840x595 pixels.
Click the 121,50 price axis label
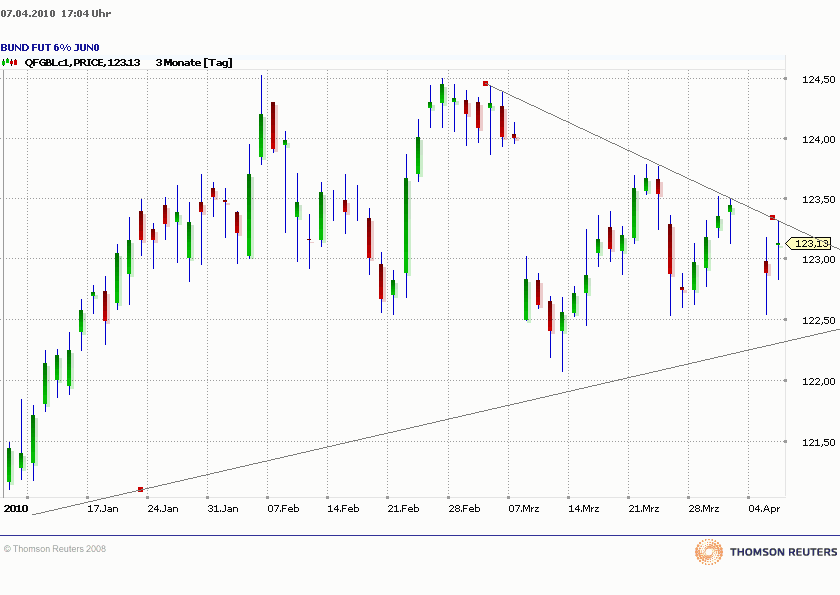click(x=819, y=442)
